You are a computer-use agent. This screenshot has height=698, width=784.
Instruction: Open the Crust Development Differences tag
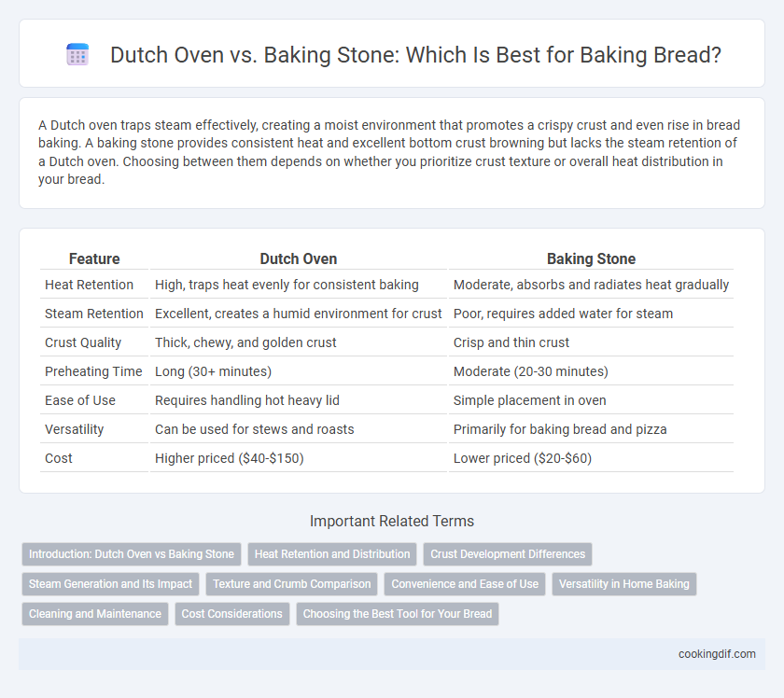point(508,554)
